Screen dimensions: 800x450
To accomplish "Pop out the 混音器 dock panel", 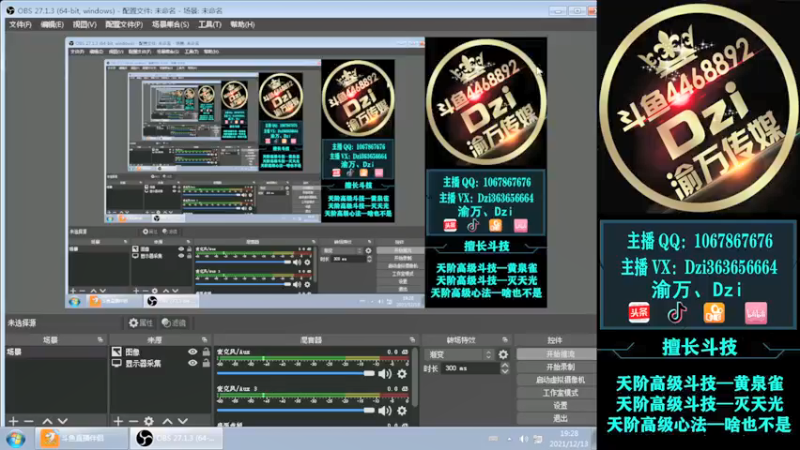I will pyautogui.click(x=412, y=340).
